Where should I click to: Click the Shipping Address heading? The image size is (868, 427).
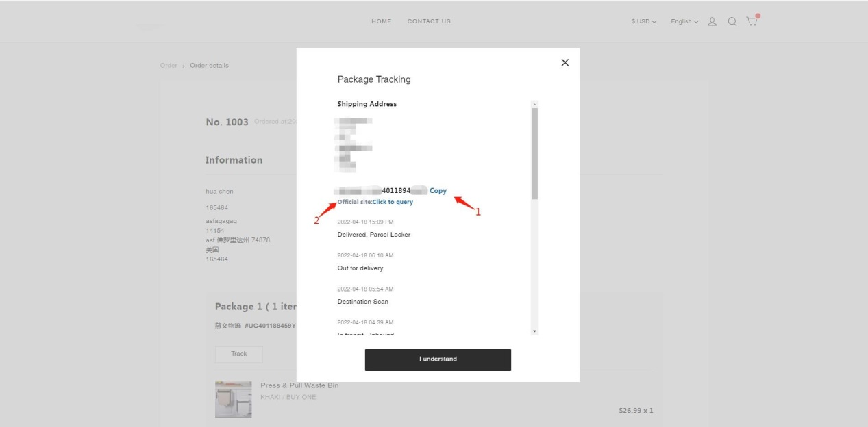(367, 104)
